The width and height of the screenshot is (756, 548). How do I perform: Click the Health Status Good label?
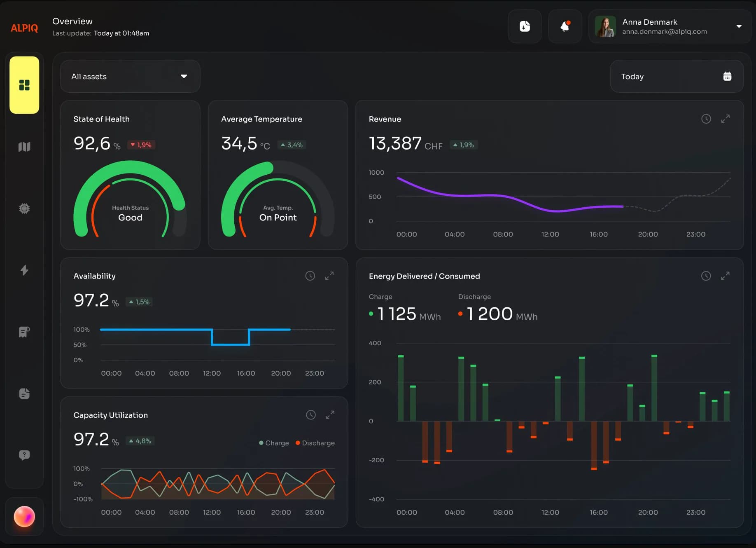click(x=130, y=213)
